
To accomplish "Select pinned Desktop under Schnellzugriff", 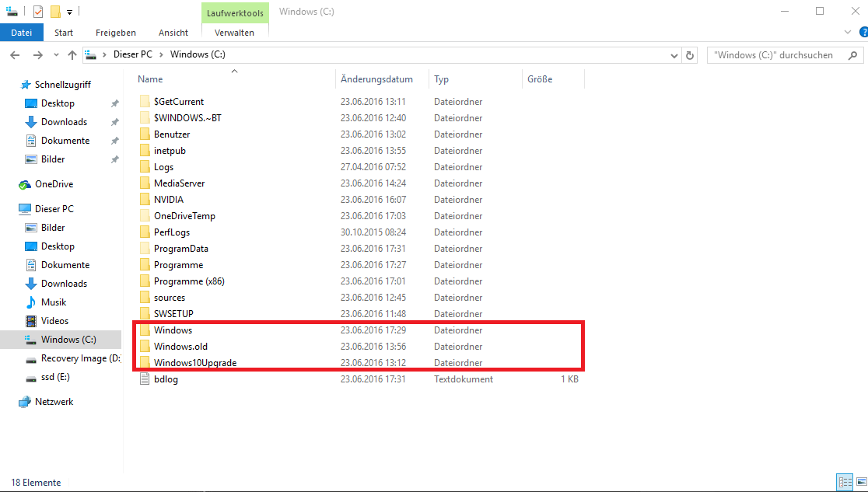I will (x=58, y=103).
